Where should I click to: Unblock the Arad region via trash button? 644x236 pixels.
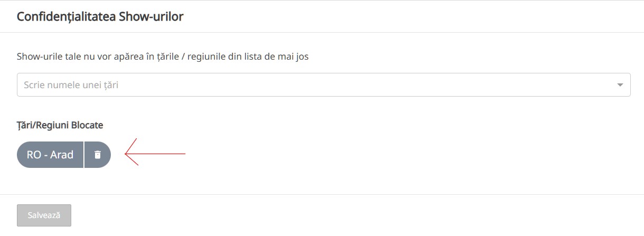click(97, 155)
